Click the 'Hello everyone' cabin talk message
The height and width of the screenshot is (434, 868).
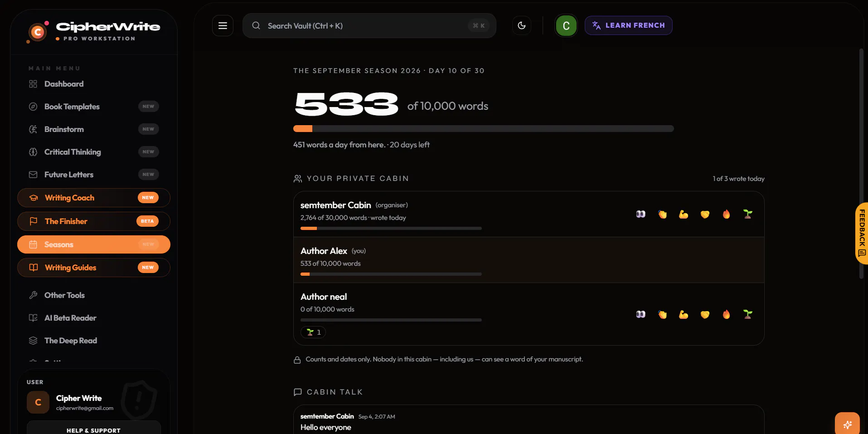point(325,428)
